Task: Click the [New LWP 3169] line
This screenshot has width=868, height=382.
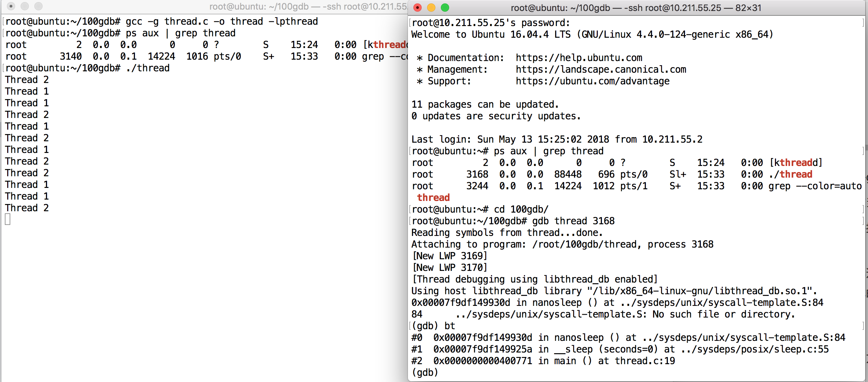Action: [x=450, y=256]
